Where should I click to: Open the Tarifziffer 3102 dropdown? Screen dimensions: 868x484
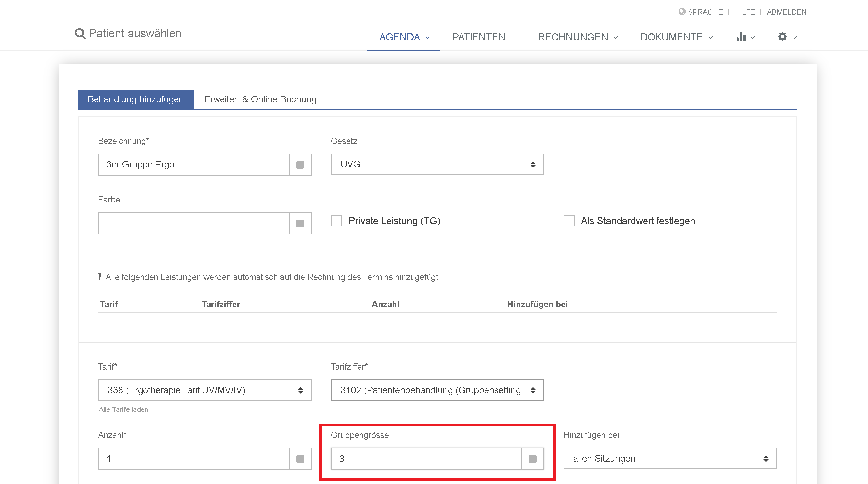[x=437, y=390]
